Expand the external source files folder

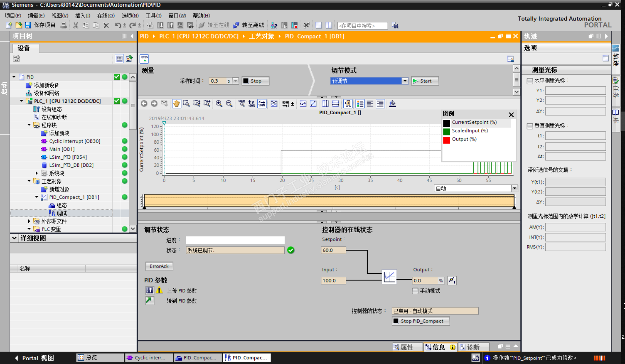[x=29, y=221]
